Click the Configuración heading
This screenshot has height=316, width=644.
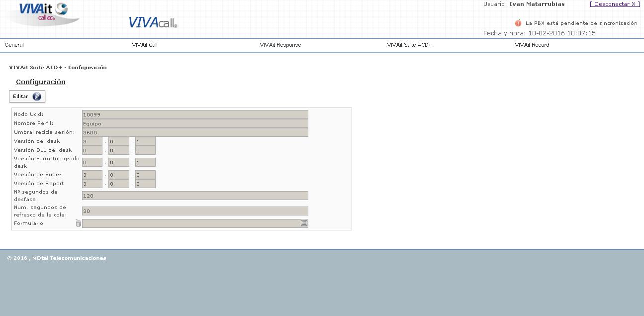[41, 82]
